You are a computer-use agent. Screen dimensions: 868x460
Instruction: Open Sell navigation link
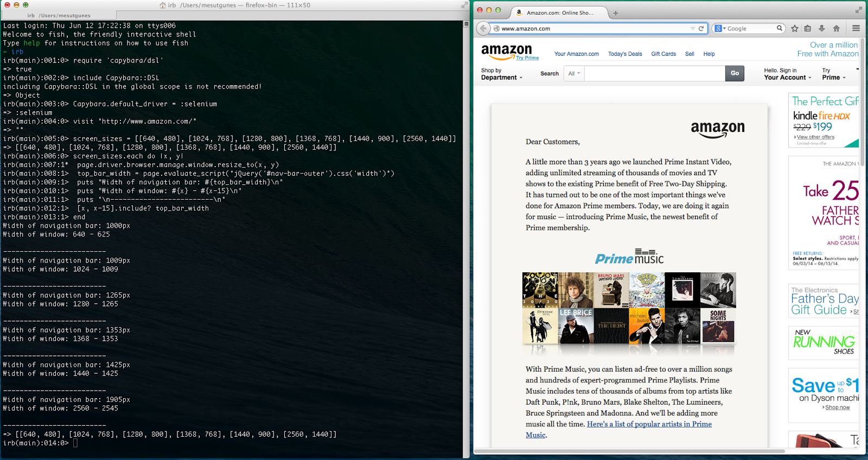click(690, 54)
